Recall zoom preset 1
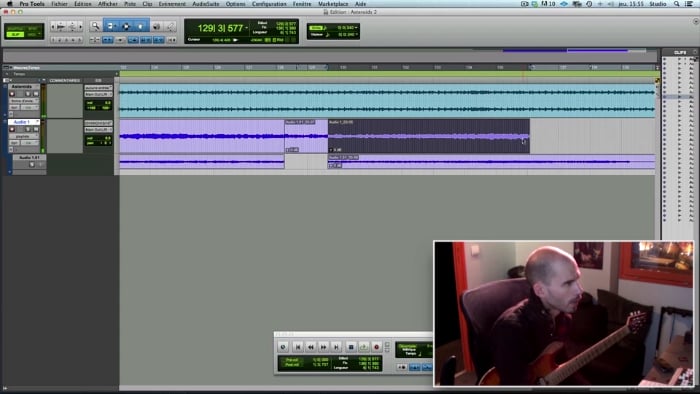 (x=54, y=40)
